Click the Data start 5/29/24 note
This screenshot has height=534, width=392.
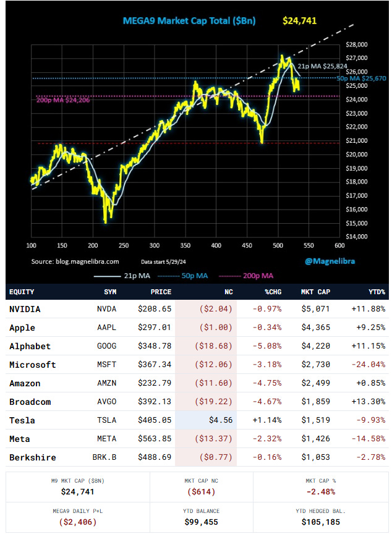163,262
